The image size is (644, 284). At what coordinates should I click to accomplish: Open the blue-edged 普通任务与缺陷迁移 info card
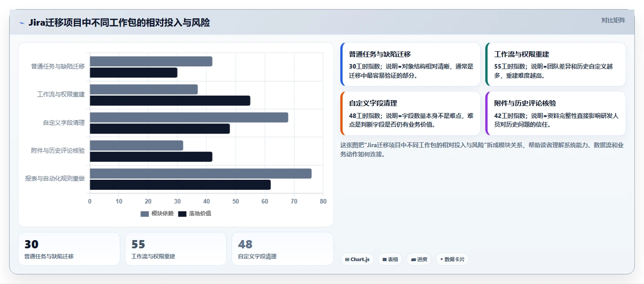click(410, 64)
